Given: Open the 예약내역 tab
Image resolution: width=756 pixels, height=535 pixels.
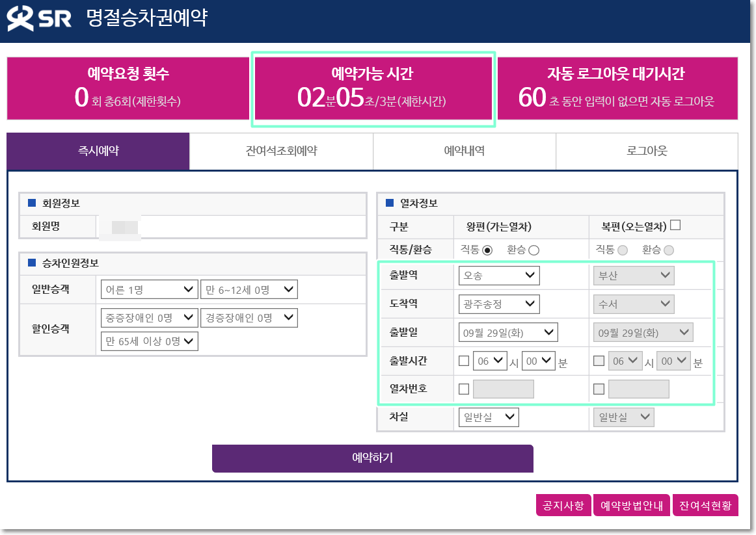Looking at the screenshot, I should [x=465, y=151].
